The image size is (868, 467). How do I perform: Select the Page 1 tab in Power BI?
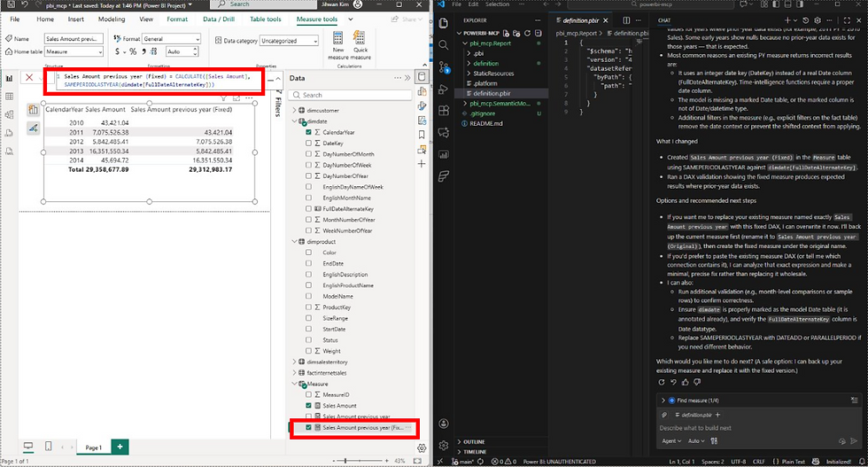94,447
